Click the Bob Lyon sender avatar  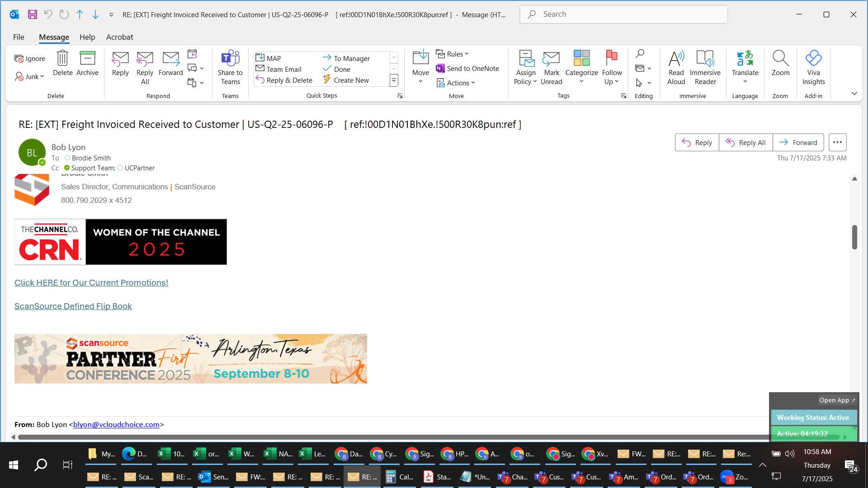coord(32,152)
